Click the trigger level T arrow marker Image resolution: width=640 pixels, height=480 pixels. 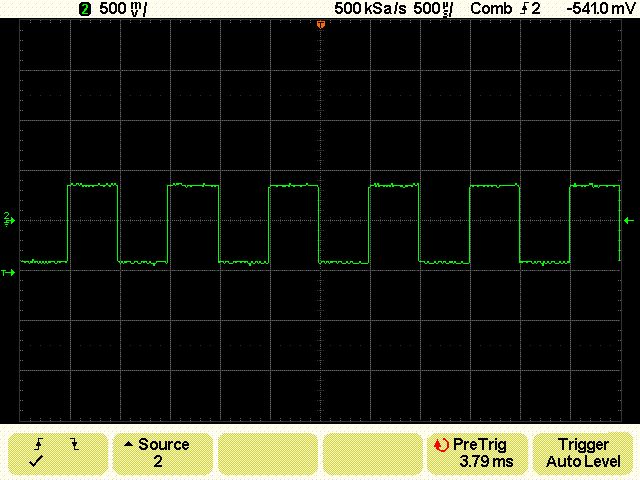tap(8, 272)
